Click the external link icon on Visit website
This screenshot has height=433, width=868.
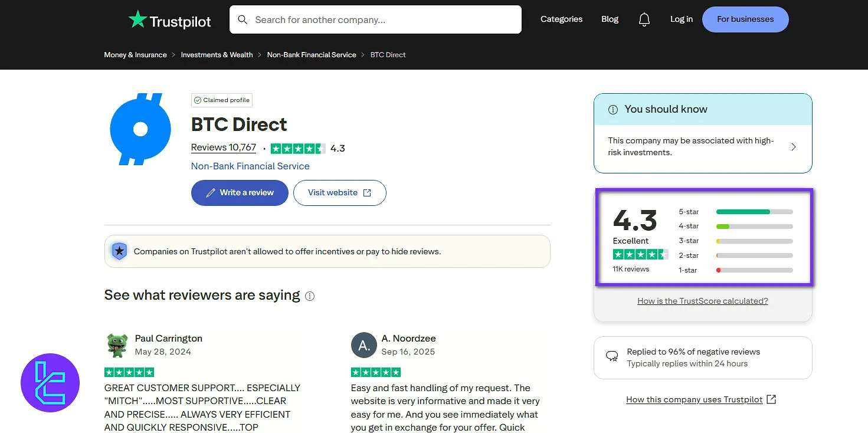pos(367,192)
